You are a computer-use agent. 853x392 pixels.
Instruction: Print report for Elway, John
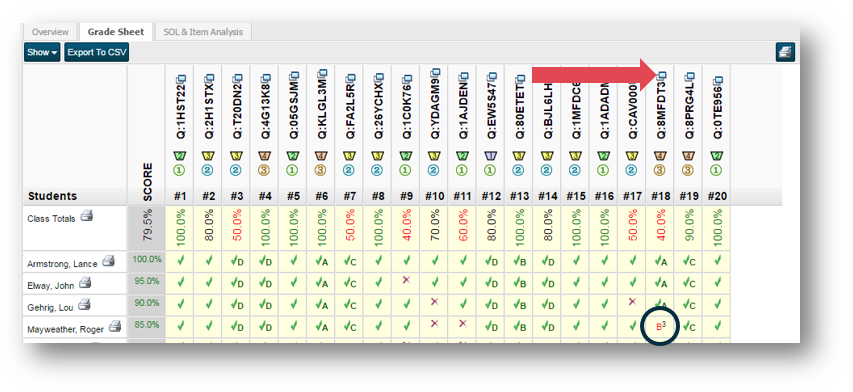pyautogui.click(x=84, y=283)
